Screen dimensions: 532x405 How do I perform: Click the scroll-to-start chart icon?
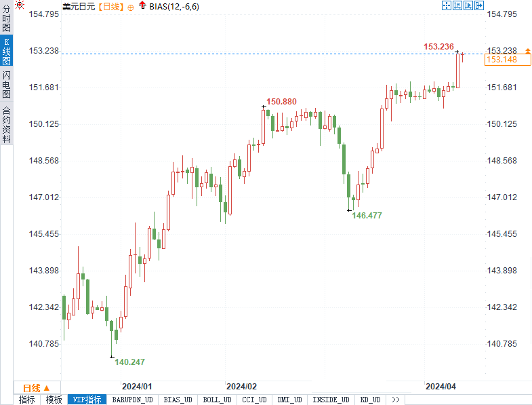(458, 5)
